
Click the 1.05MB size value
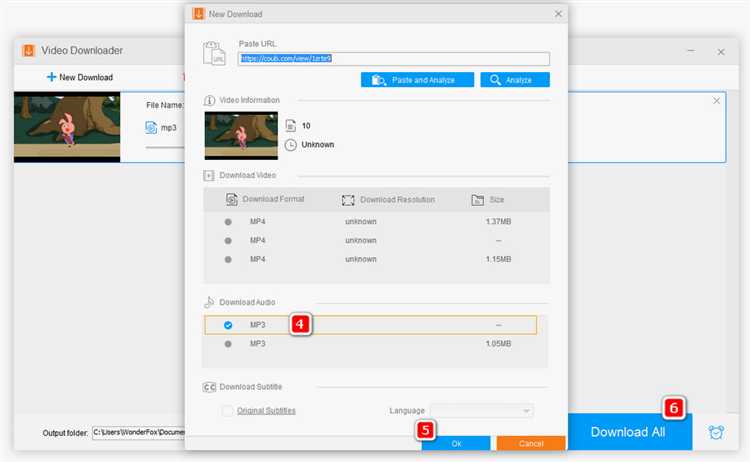click(498, 344)
